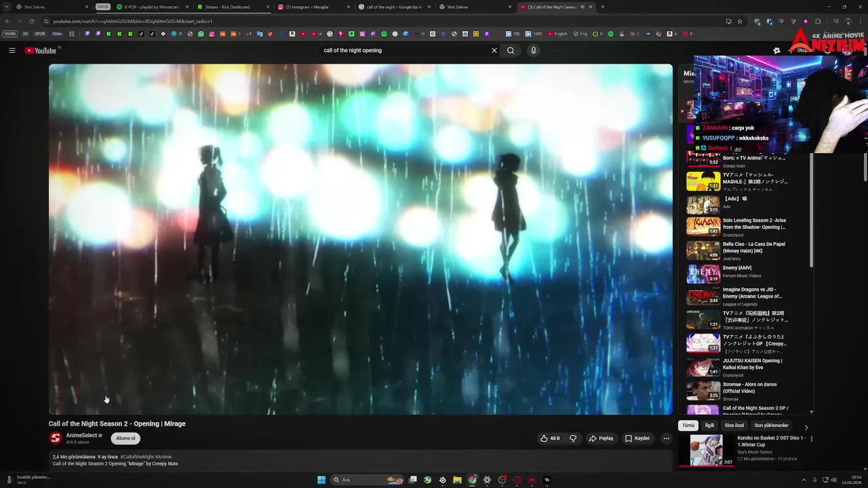Show more filter chips with right chevron
Viewport: 868px width, 488px height.
pos(806,427)
